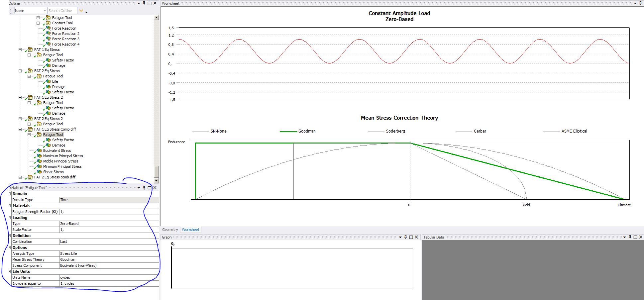Toggle the Tabular Data panel pin

point(630,237)
